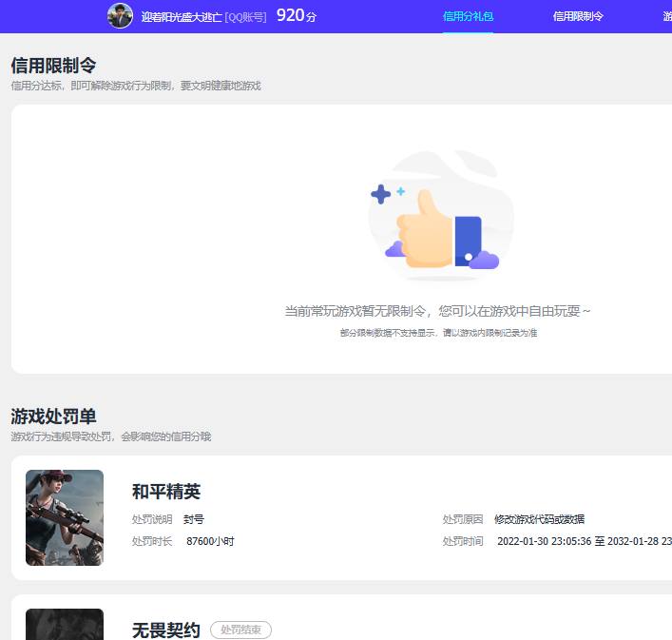Open the 无畏契约 game cover thumbnail

(x=65, y=624)
